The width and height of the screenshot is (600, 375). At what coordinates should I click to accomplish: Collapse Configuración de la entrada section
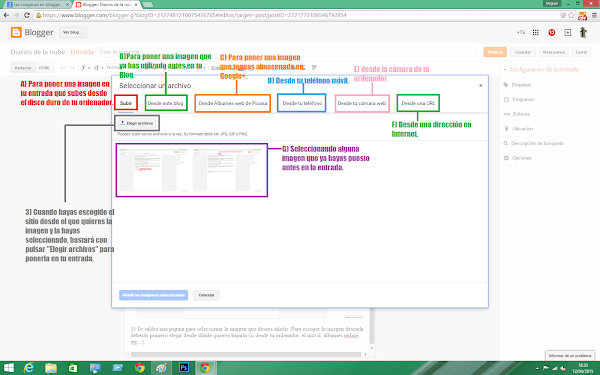click(x=541, y=70)
